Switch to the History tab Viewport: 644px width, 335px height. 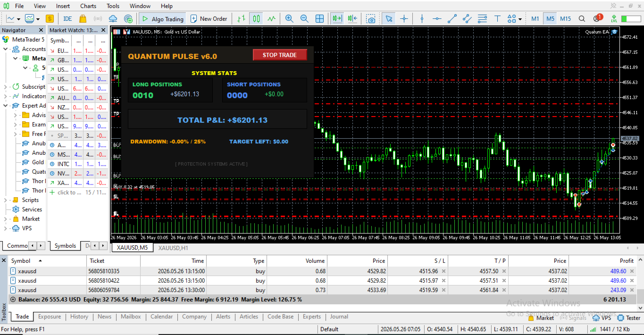click(79, 317)
